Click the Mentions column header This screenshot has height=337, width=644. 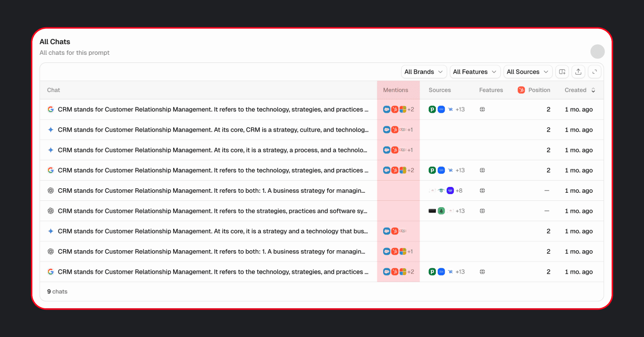pyautogui.click(x=396, y=90)
